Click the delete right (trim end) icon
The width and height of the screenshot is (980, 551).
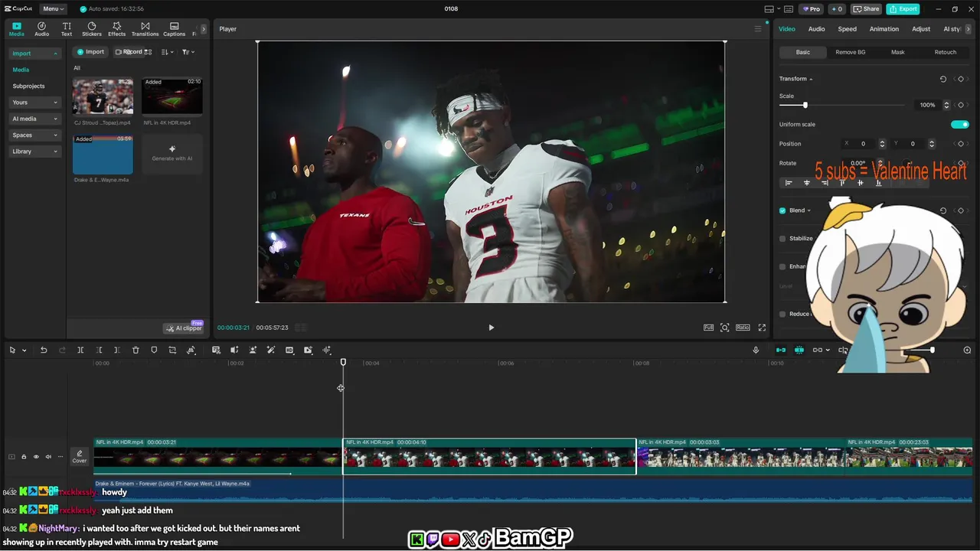116,350
